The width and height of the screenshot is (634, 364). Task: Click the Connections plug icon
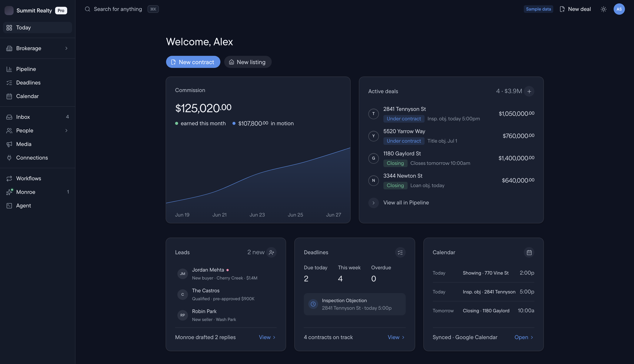coord(9,158)
